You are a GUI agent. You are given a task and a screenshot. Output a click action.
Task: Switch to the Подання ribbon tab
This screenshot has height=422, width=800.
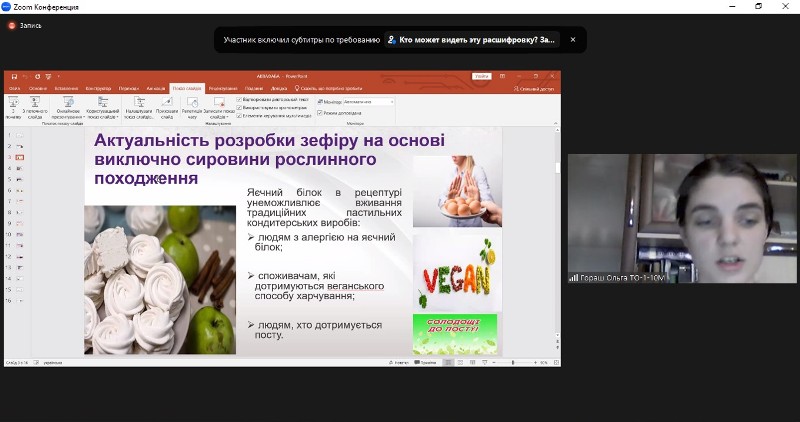[x=254, y=89]
